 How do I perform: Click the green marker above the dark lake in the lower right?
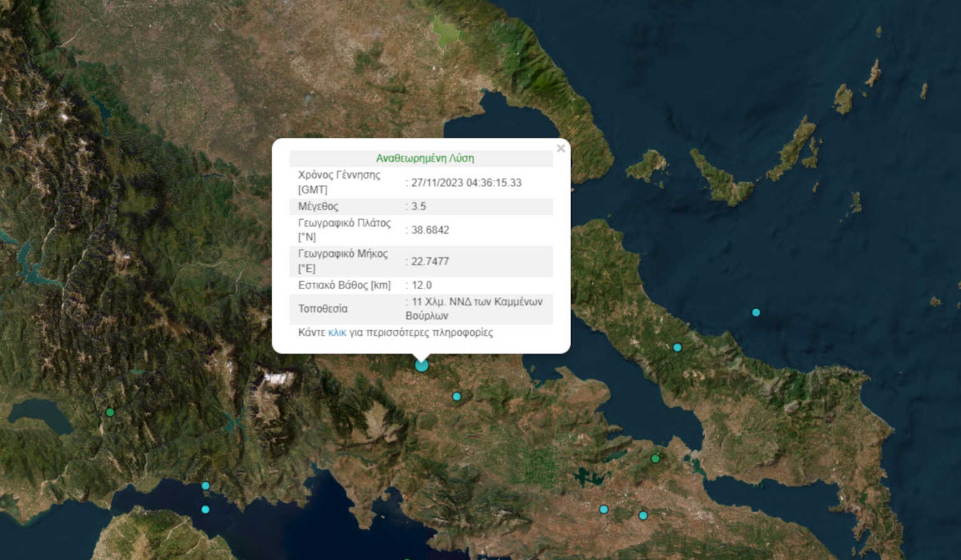[x=655, y=459]
